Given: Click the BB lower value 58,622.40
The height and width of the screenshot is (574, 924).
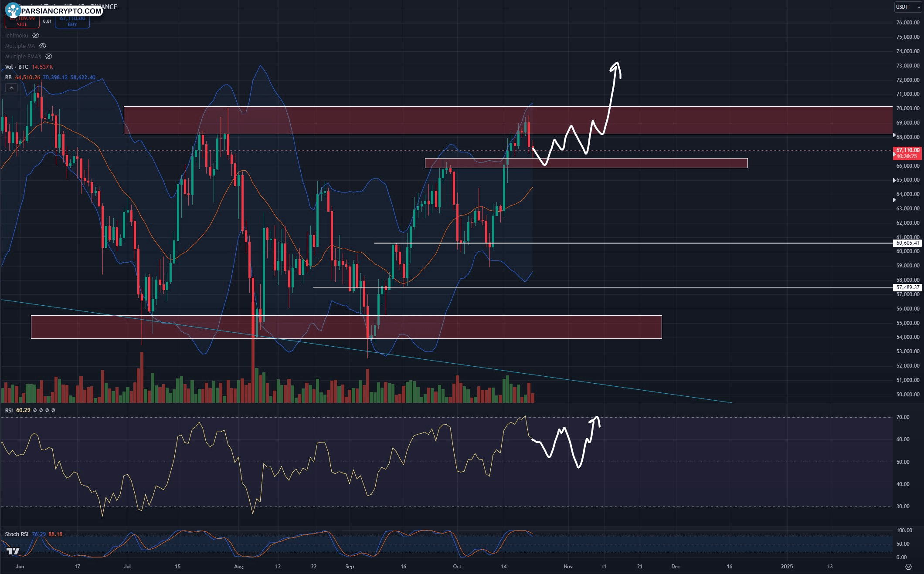Looking at the screenshot, I should pos(83,77).
